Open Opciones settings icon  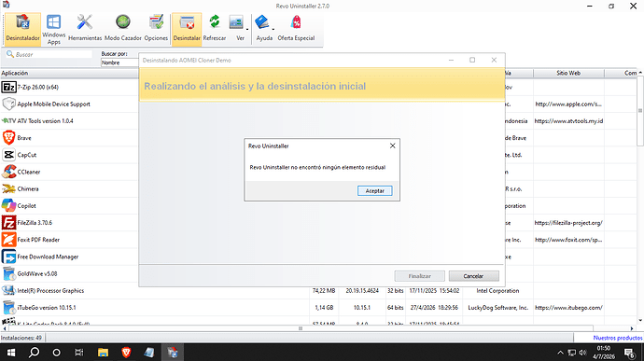tap(156, 28)
